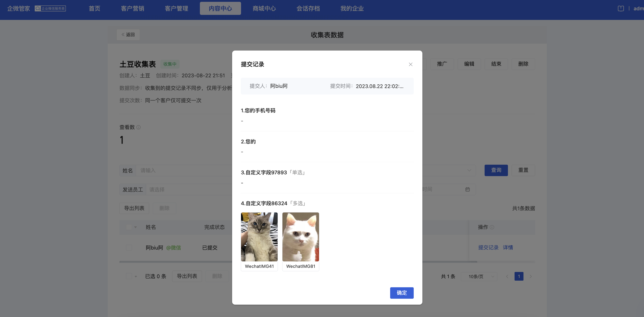The width and height of the screenshot is (644, 317).
Task: Toggle the bottom bar select-all checkbox
Action: pos(129,276)
